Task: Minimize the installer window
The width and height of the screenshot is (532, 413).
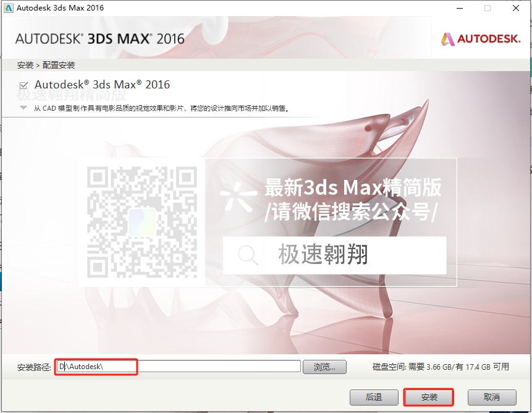Action: coord(460,8)
